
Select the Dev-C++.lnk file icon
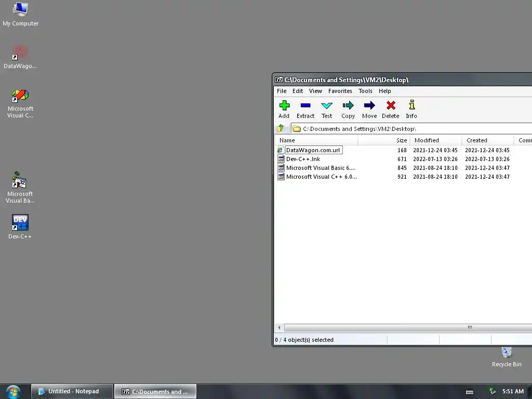tap(281, 159)
